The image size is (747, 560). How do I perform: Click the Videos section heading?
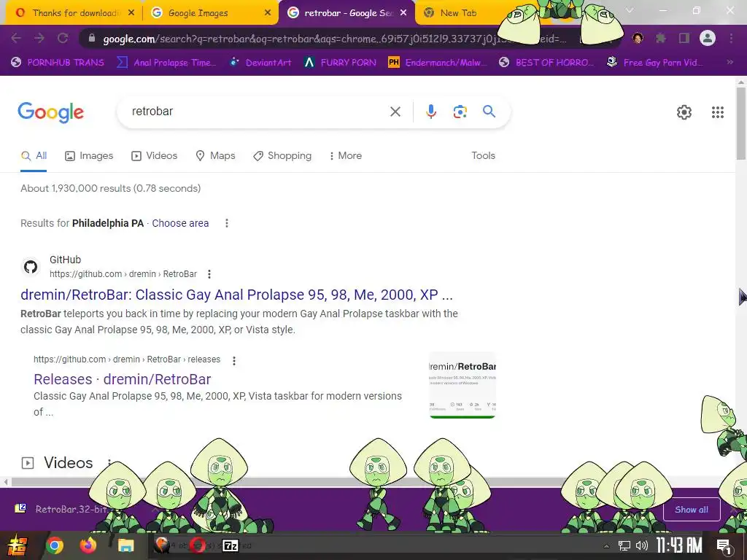click(68, 463)
